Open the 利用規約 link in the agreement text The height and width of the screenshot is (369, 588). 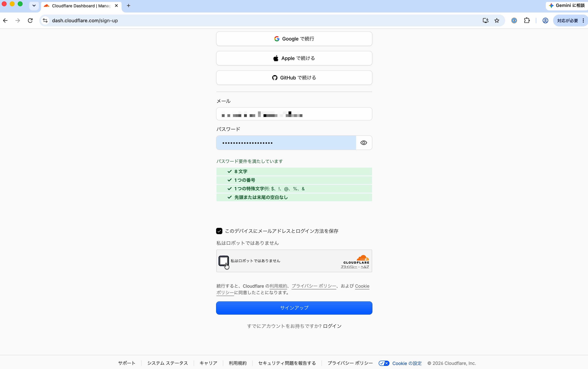tap(278, 286)
